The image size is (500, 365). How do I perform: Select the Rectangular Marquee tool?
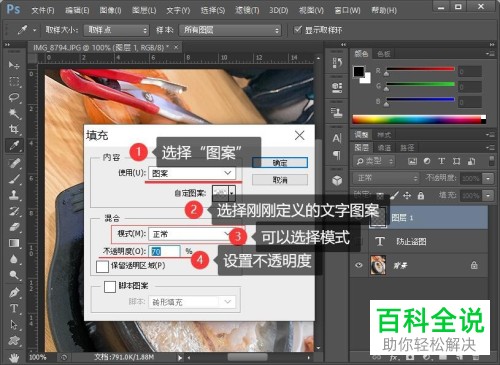click(14, 81)
